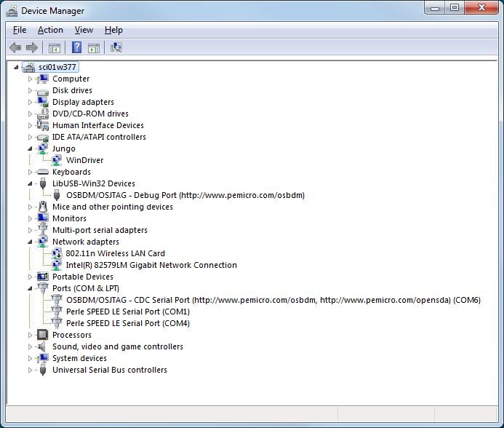
Task: Select the DVD/CD-ROM drives icon
Action: pyautogui.click(x=42, y=114)
